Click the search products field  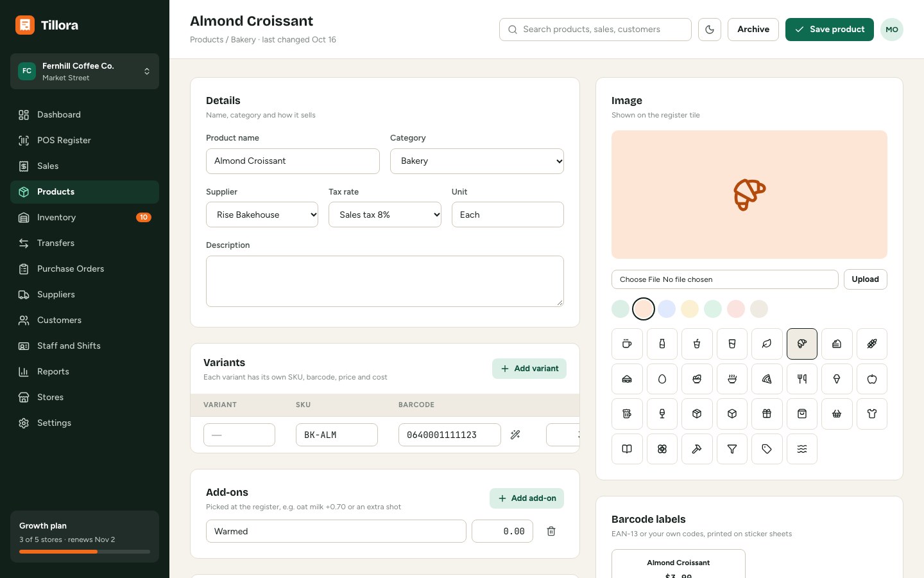point(595,30)
